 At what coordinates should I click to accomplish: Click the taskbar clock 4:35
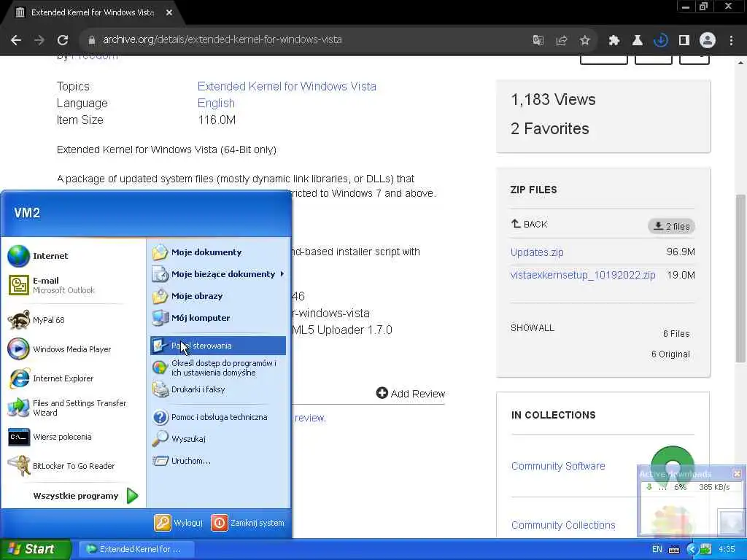(727, 549)
